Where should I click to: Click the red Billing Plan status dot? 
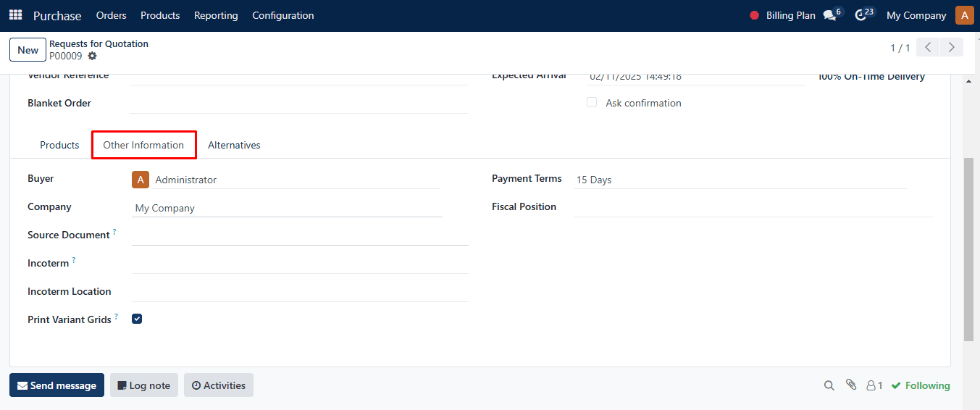(755, 15)
